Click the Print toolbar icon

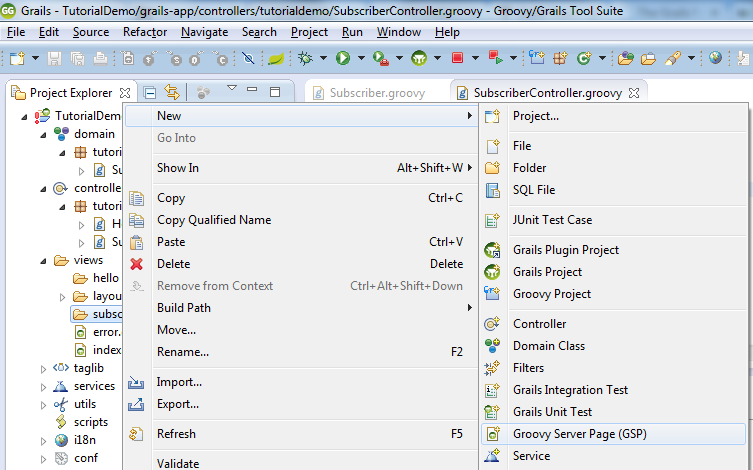pyautogui.click(x=100, y=59)
